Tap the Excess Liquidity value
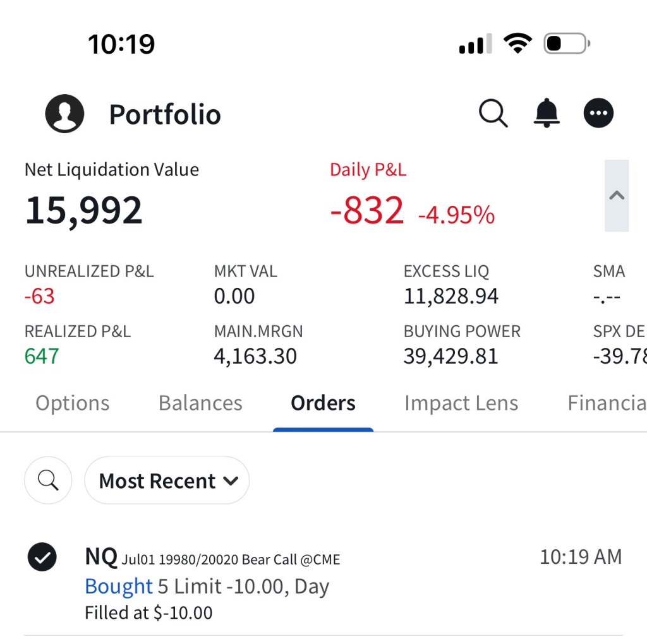647x644 pixels. tap(450, 296)
